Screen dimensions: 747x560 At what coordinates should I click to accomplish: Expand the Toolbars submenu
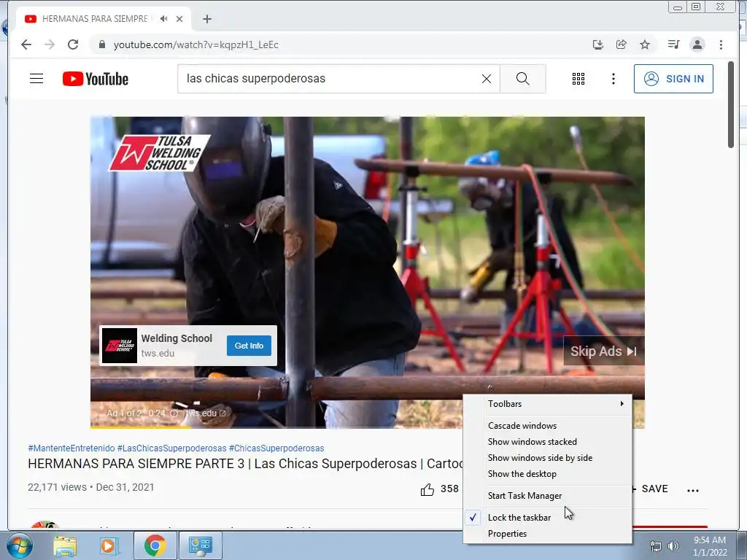[547, 404]
